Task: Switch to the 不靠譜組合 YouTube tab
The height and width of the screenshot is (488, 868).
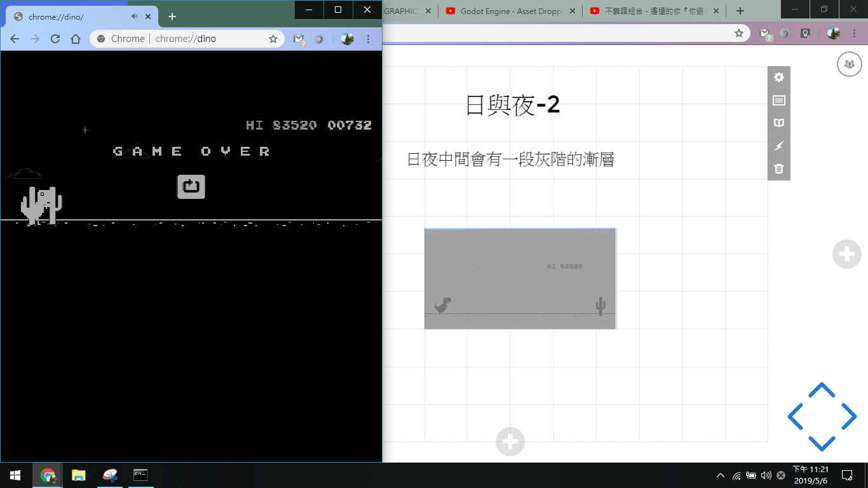Action: click(x=654, y=11)
